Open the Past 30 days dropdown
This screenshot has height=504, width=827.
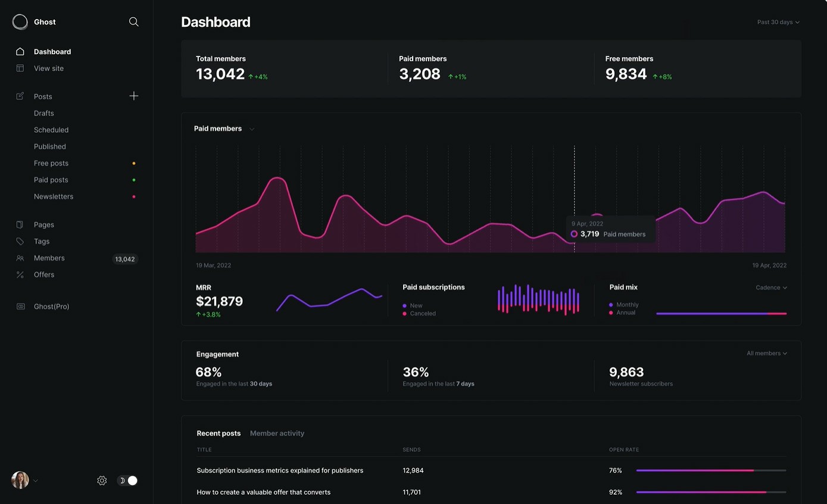click(x=778, y=22)
